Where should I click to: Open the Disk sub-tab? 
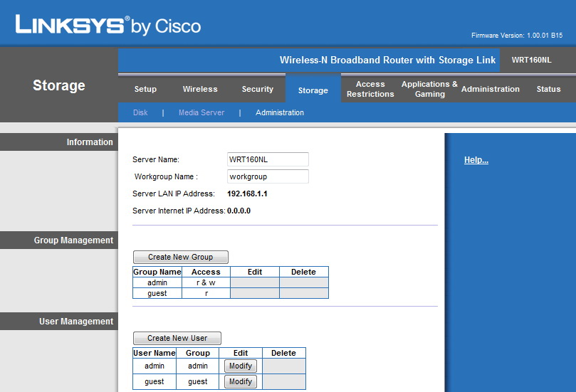point(140,112)
